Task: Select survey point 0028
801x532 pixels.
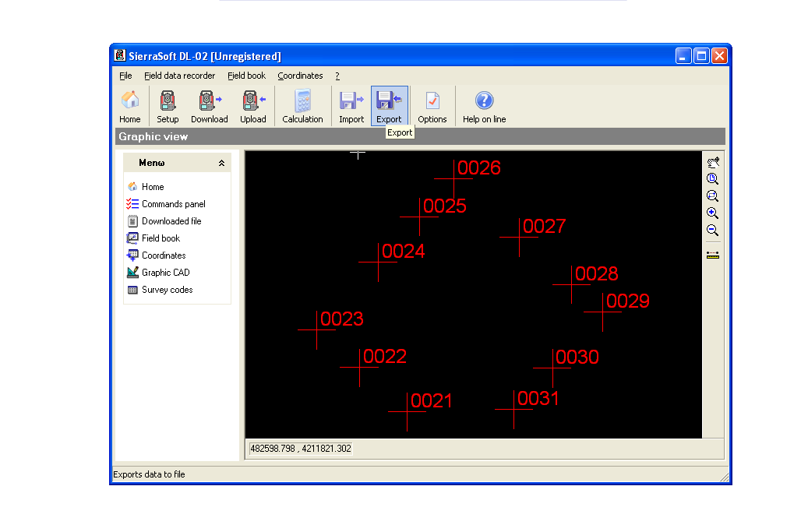Action: point(571,284)
